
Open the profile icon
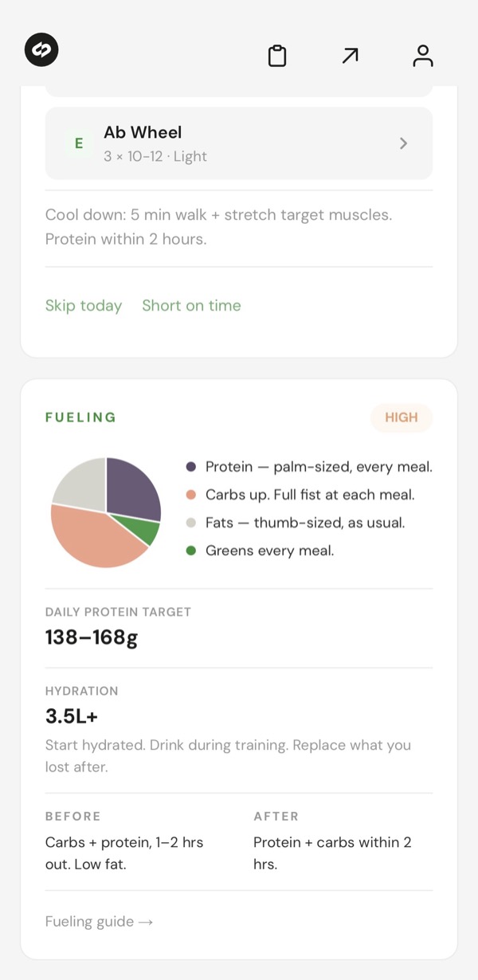pyautogui.click(x=423, y=56)
